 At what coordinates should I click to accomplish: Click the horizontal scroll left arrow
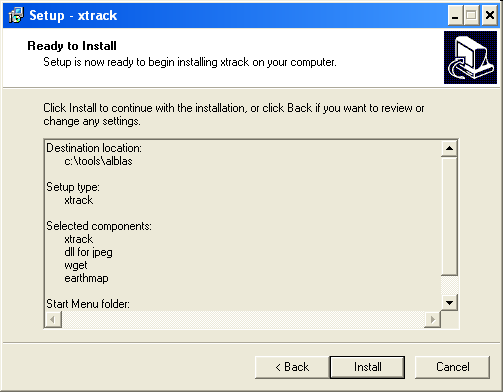pyautogui.click(x=53, y=319)
